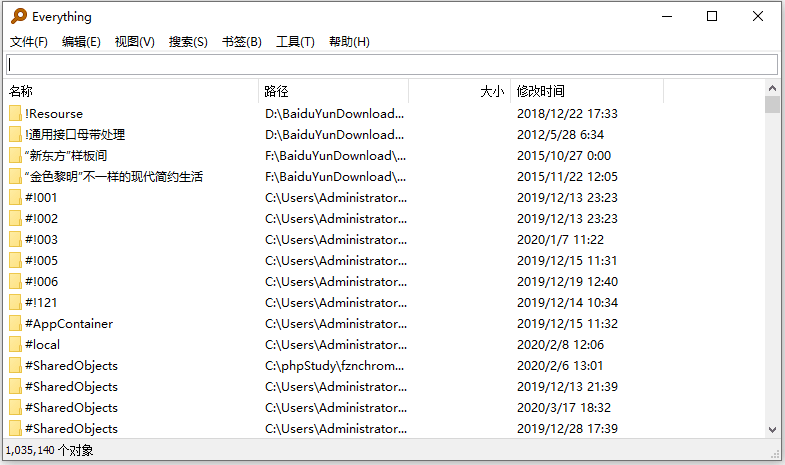Click the window resize grip corner
Screen dimensions: 785x465
coord(776,453)
